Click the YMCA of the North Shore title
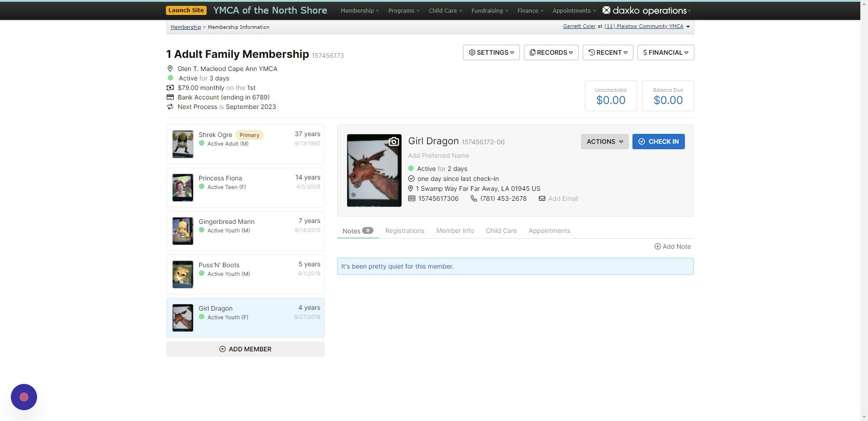This screenshot has width=868, height=421. 270,10
